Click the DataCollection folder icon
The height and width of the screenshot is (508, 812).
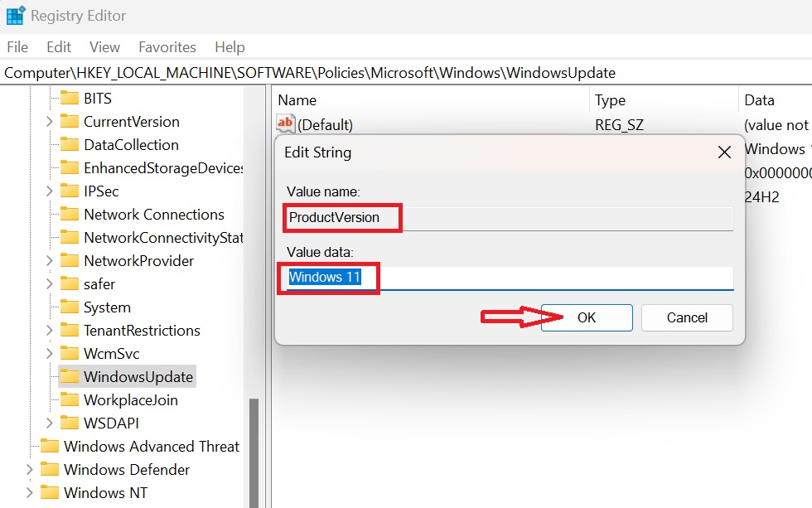click(70, 144)
